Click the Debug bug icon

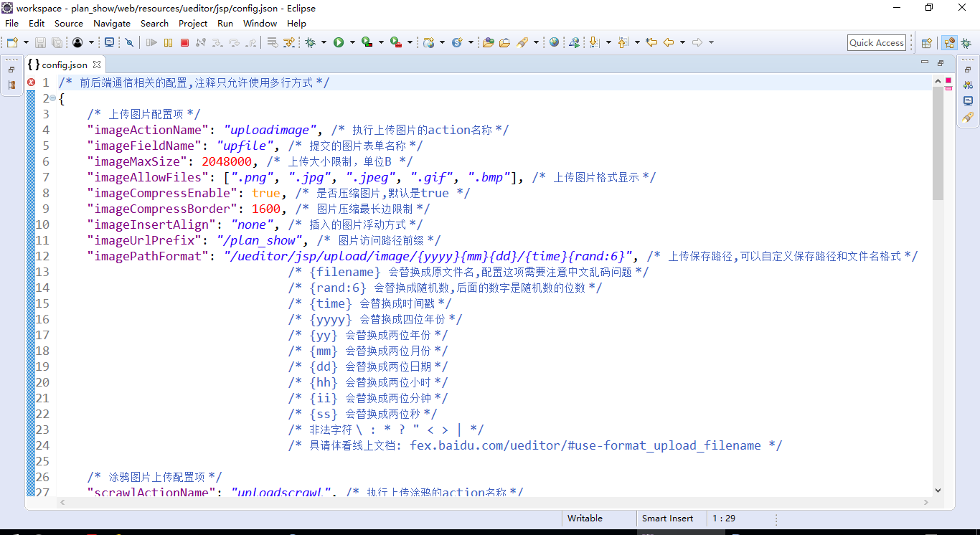(x=310, y=42)
